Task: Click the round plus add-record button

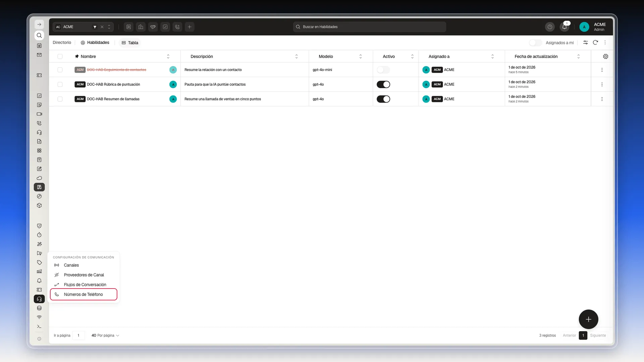Action: click(588, 319)
